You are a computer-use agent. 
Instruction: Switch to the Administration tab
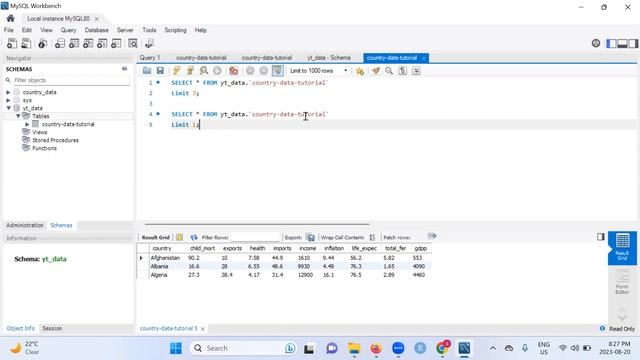coord(24,225)
